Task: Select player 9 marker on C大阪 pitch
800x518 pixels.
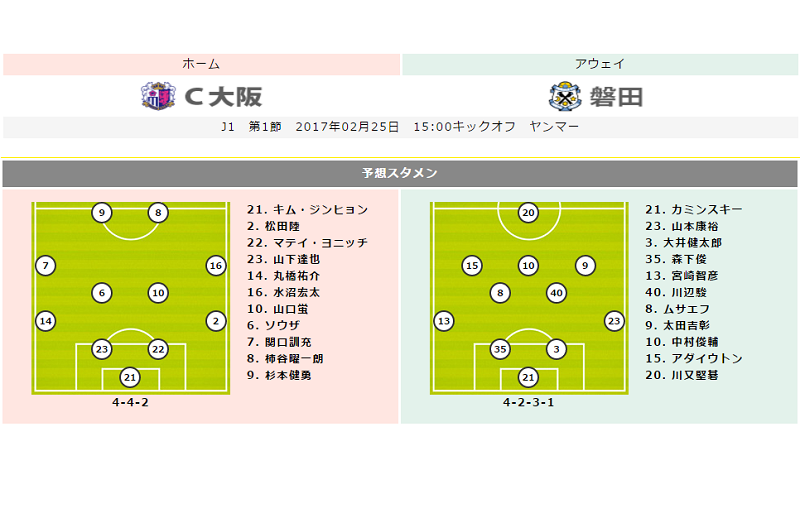Action: (102, 213)
